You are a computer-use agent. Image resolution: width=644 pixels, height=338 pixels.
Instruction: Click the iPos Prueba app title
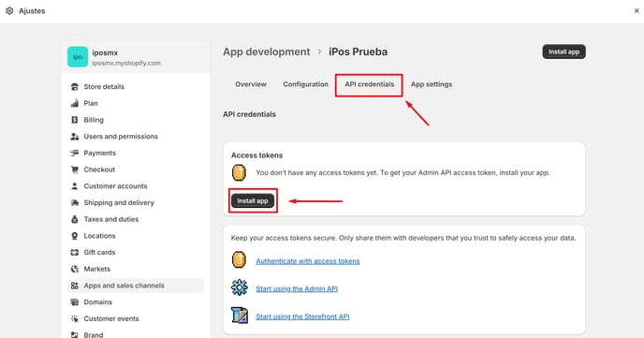[359, 51]
